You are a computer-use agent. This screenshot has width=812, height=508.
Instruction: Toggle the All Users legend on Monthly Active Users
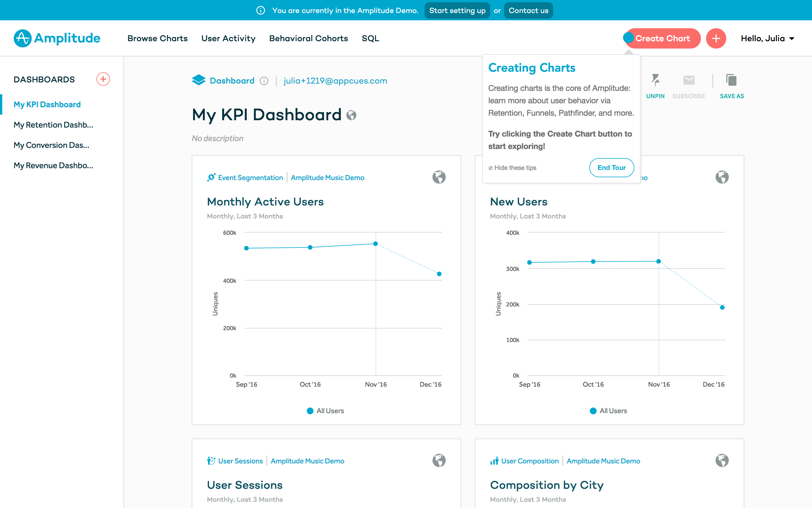point(325,411)
